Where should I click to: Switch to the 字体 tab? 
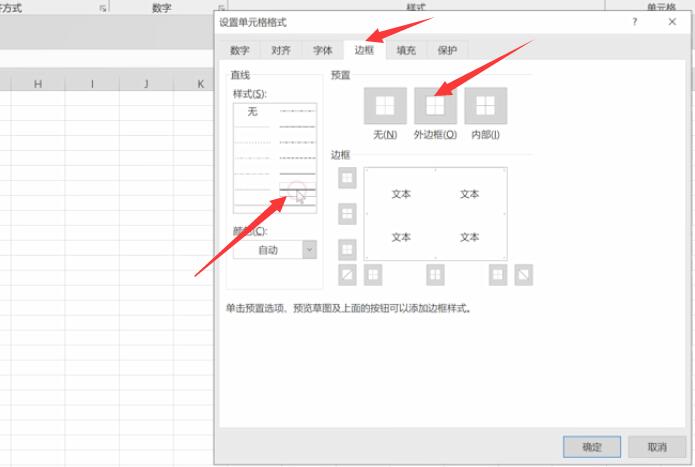click(x=322, y=50)
